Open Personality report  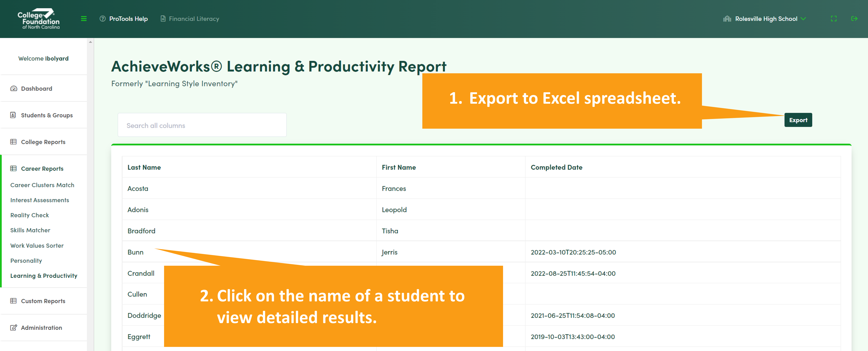(x=26, y=261)
